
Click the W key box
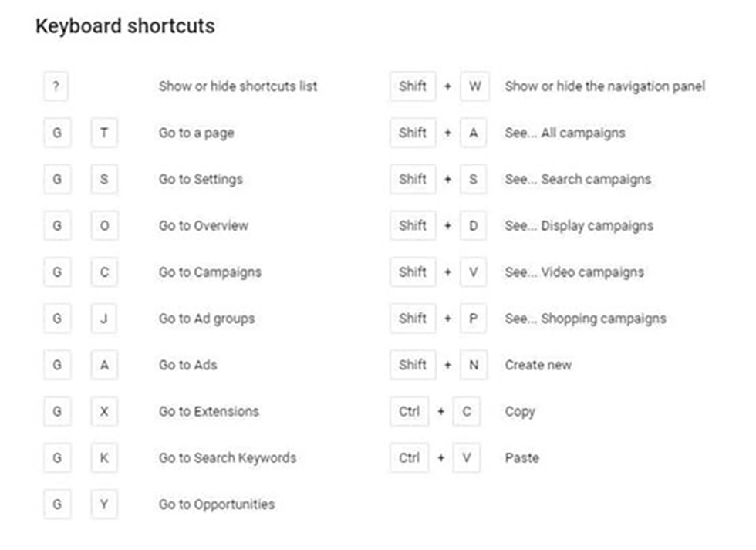474,86
